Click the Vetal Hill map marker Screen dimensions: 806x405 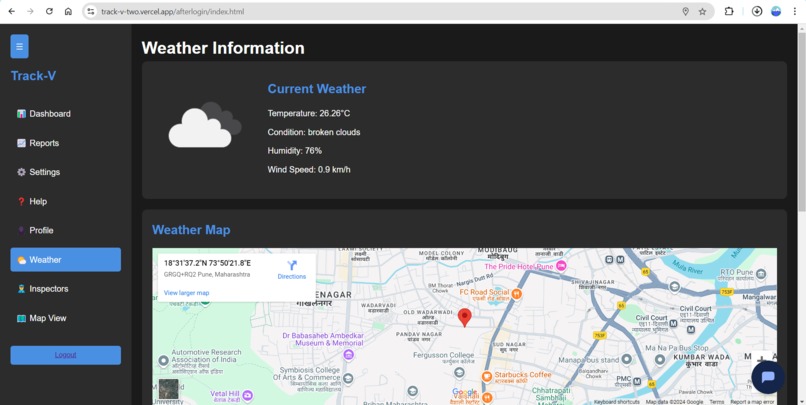248,395
